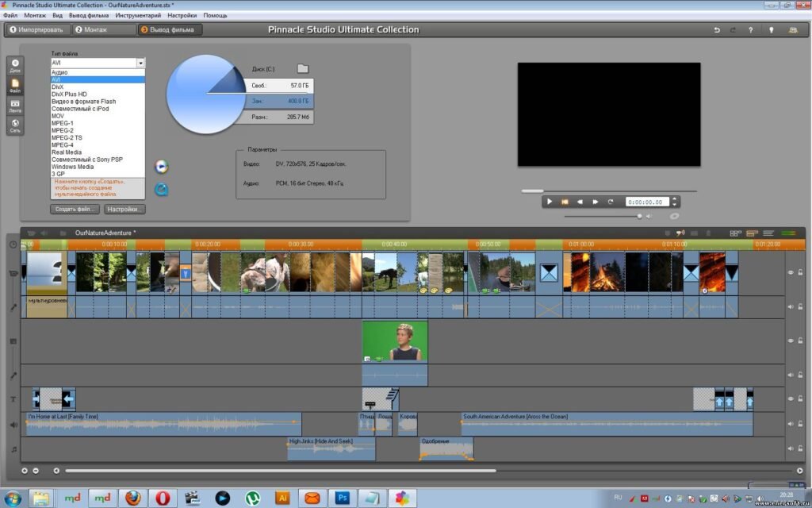Open Firefox from the taskbar
Screen dimensions: 812x508
pyautogui.click(x=132, y=498)
